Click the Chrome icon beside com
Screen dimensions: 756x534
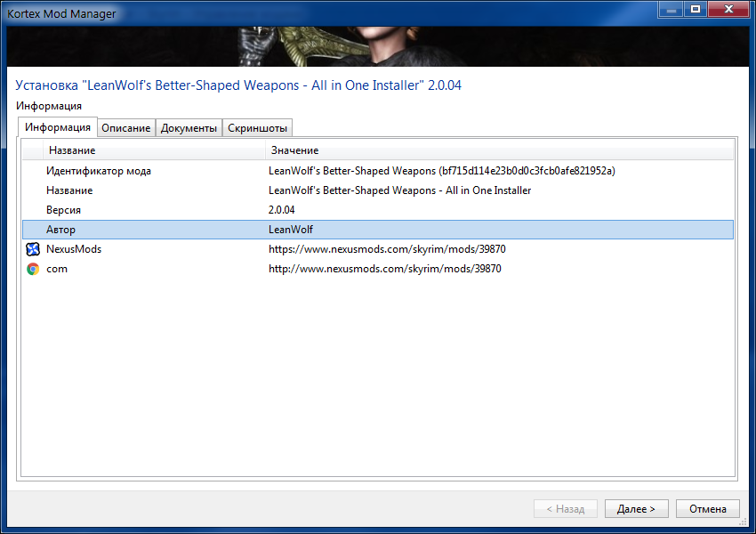pyautogui.click(x=33, y=269)
